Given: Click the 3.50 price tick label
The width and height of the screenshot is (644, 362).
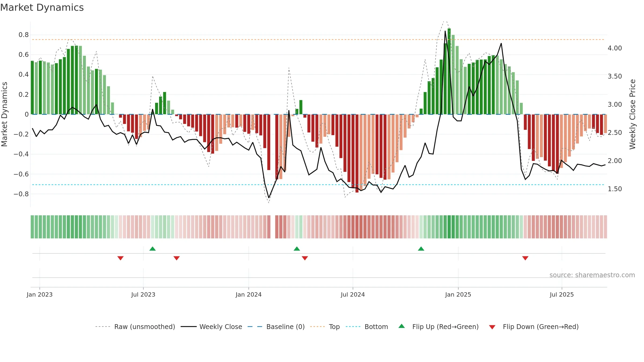Looking at the screenshot, I should pyautogui.click(x=615, y=76).
